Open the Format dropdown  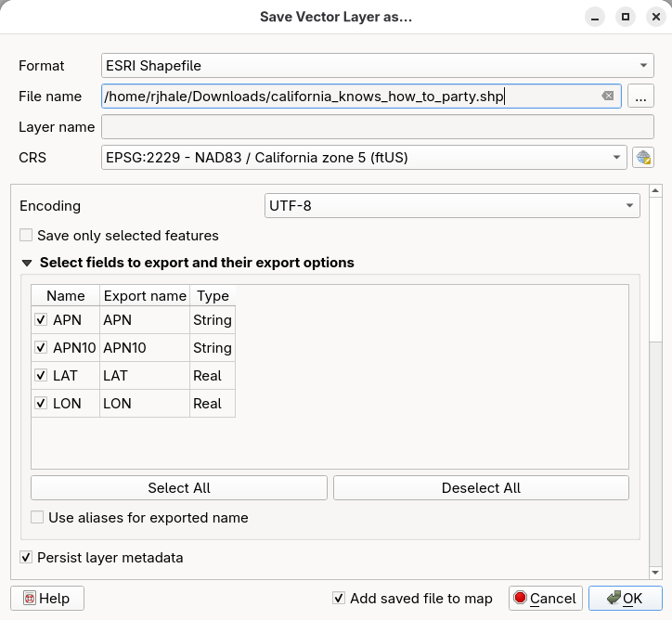pos(377,66)
